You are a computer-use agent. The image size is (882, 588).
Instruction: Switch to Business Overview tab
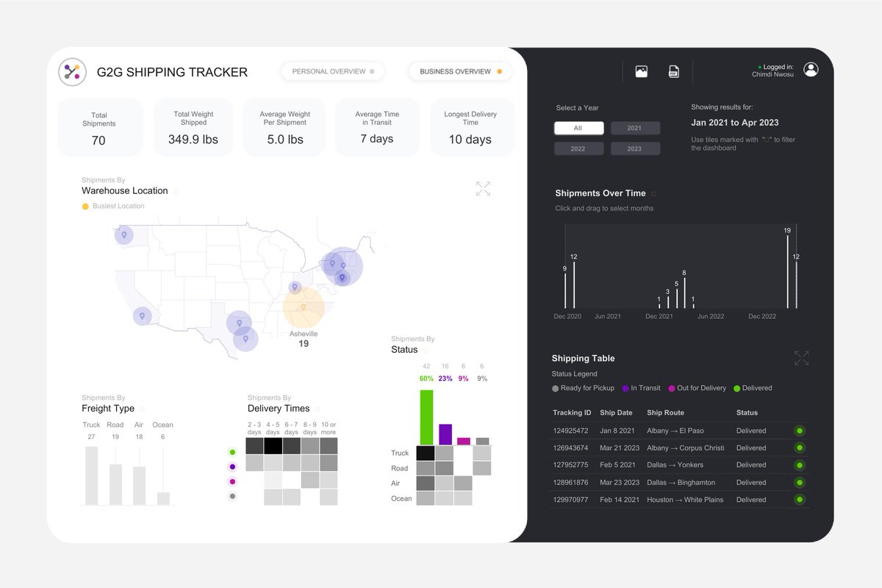point(460,71)
